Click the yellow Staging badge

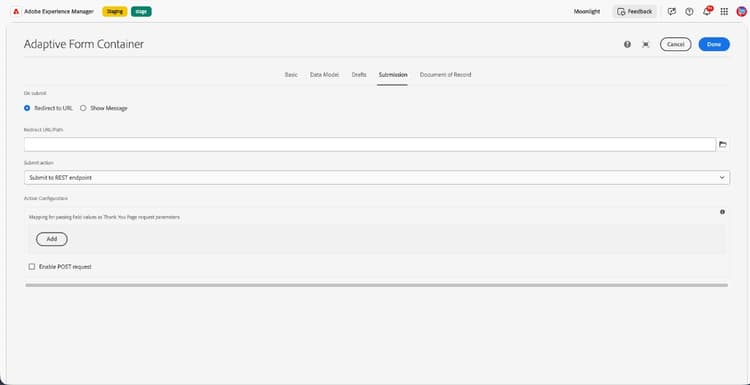[x=115, y=11]
